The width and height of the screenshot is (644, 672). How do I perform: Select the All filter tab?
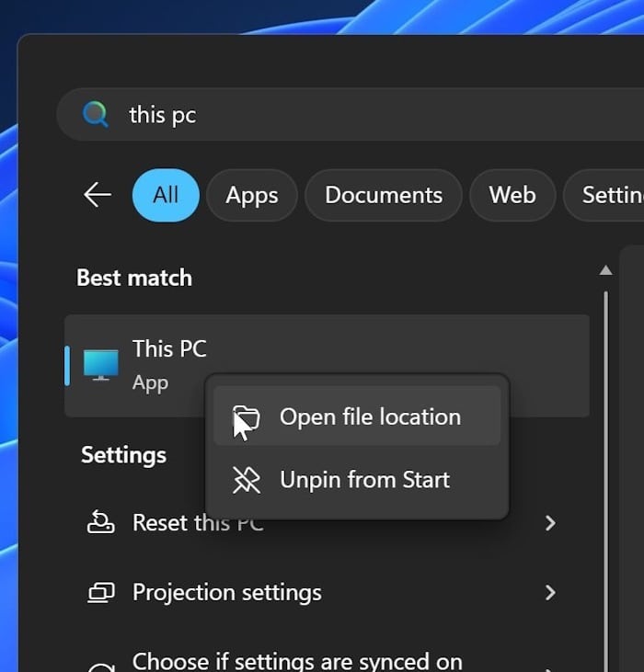tap(166, 195)
